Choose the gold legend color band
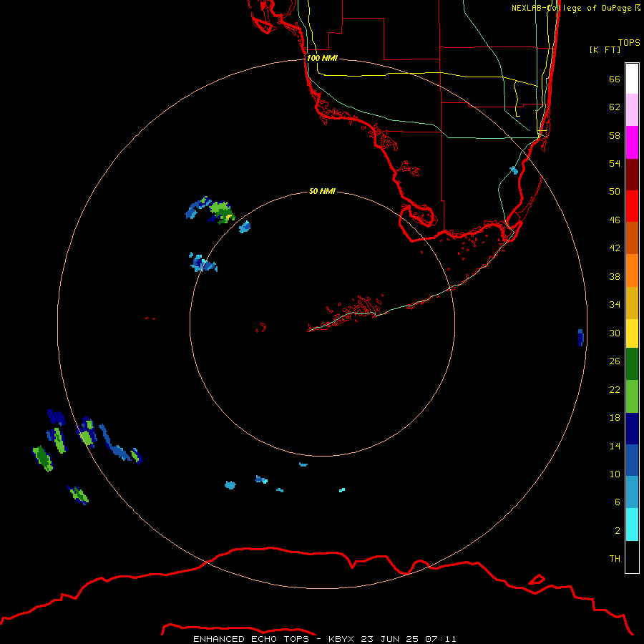The width and height of the screenshot is (644, 644). (x=632, y=303)
